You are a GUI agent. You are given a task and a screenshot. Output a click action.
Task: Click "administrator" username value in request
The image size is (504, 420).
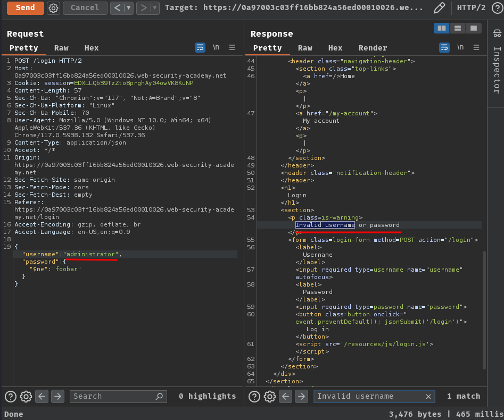tap(90, 254)
